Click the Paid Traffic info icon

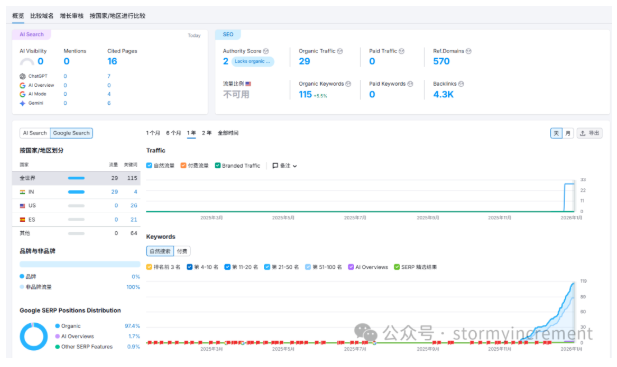(x=401, y=51)
